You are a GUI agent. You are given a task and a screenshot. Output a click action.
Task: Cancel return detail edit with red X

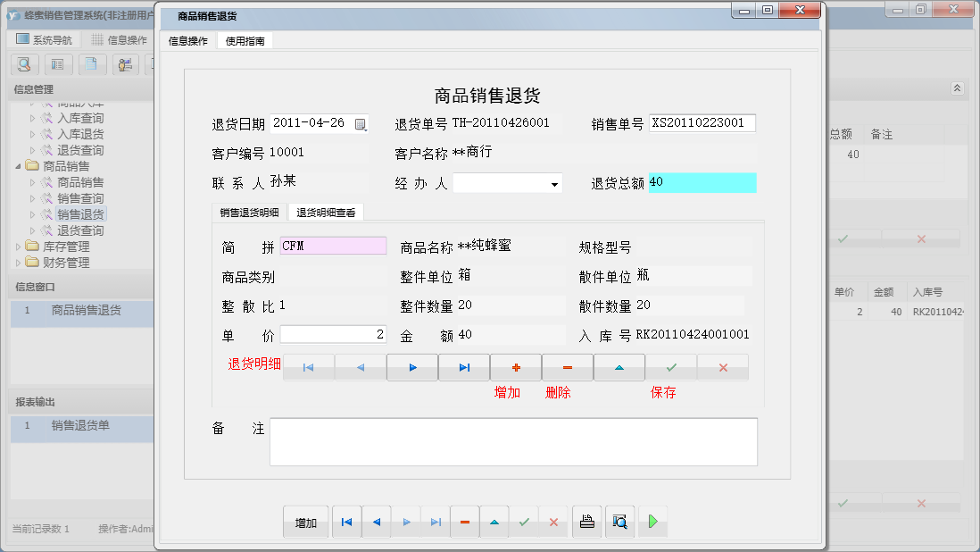[723, 368]
